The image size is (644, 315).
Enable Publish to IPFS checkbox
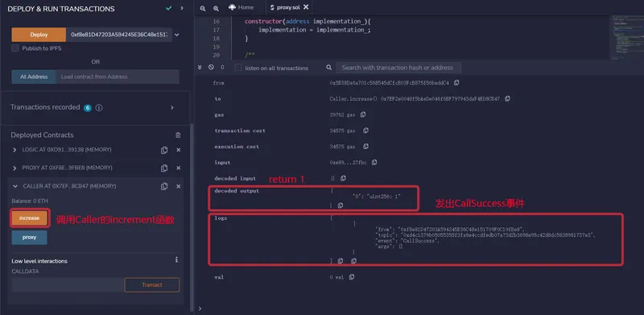[x=15, y=48]
